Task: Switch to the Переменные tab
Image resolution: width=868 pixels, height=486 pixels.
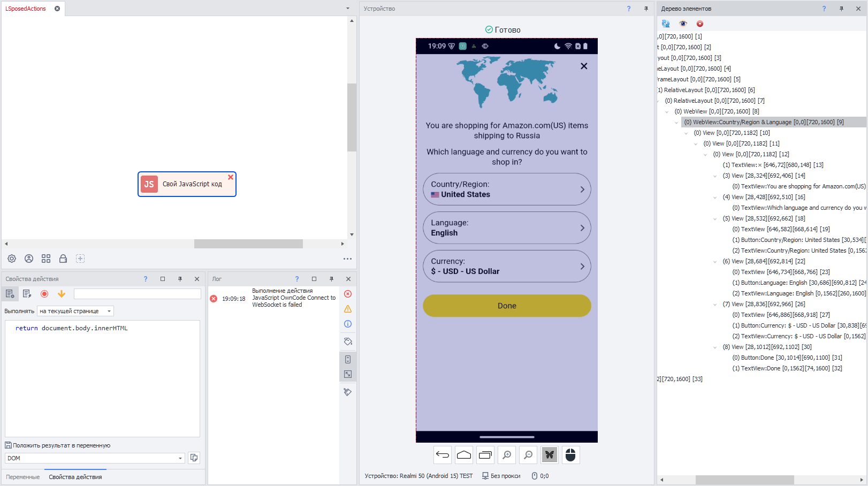Action: (23, 477)
